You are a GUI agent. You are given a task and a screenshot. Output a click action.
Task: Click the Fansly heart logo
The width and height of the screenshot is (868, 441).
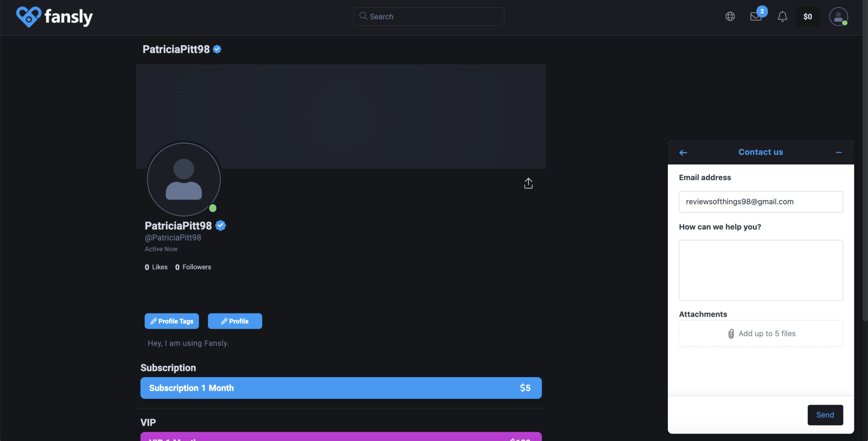pyautogui.click(x=28, y=17)
